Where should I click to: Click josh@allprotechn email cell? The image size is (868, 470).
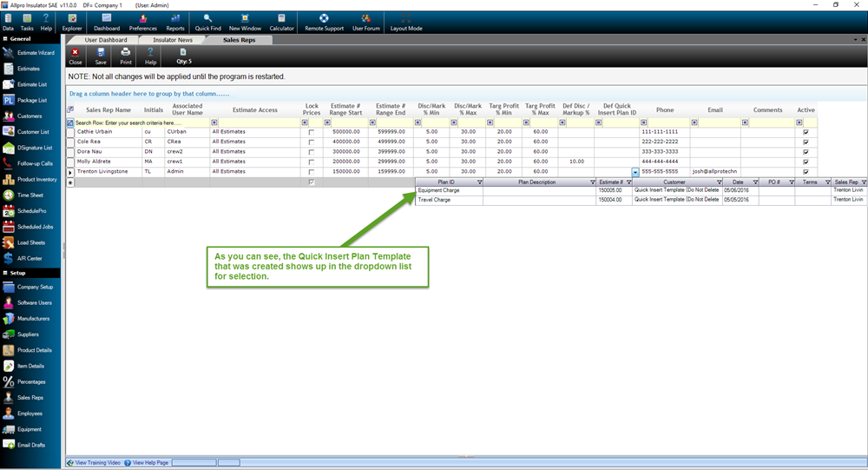[x=714, y=172]
